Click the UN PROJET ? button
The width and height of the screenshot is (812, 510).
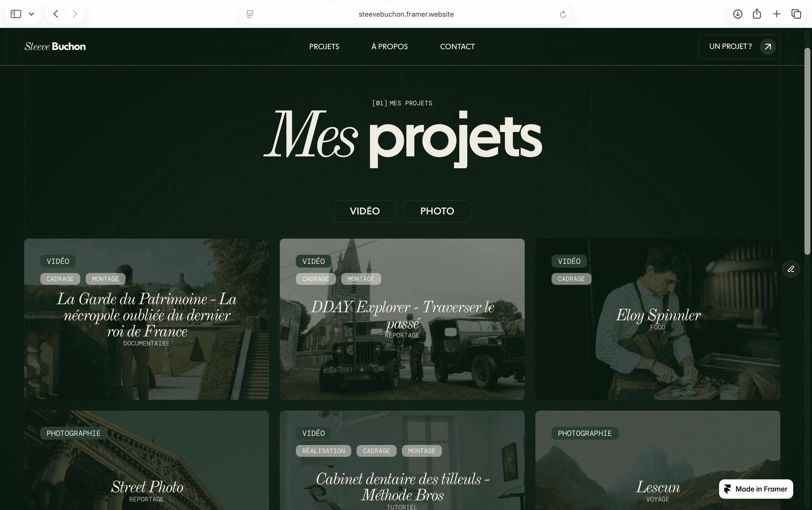(x=739, y=46)
